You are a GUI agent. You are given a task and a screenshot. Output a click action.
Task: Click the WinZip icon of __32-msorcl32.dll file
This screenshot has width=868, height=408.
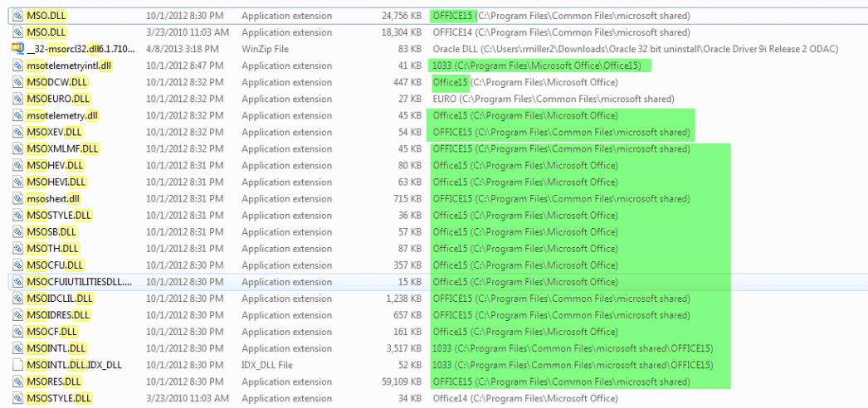coord(17,49)
